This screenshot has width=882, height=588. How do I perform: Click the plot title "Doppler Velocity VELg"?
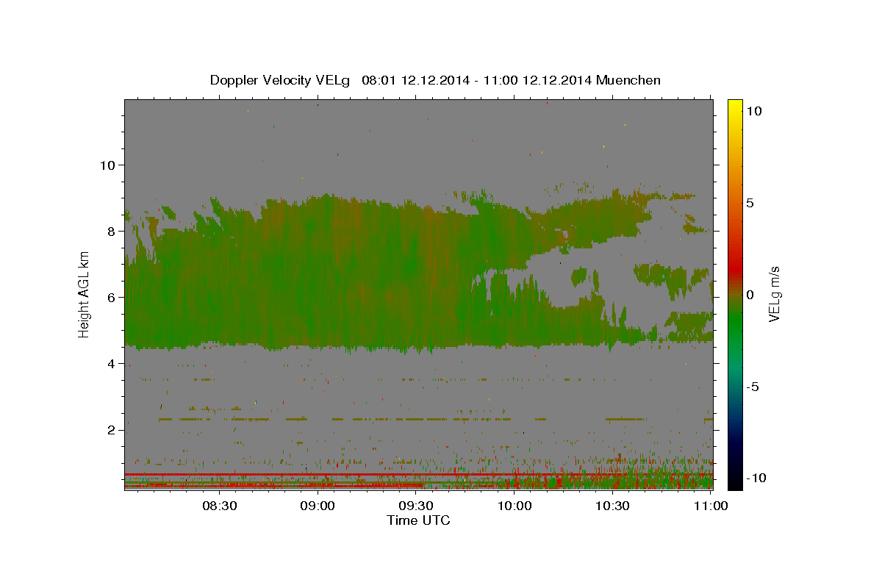point(282,80)
